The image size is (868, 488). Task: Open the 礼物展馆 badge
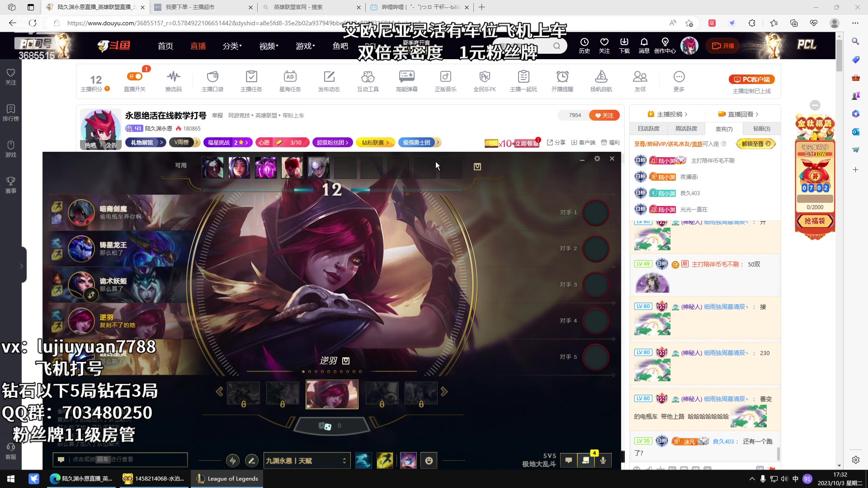click(146, 142)
